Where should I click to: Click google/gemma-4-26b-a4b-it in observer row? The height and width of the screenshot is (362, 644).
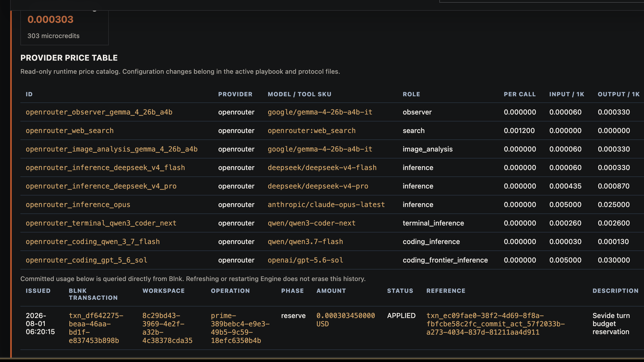320,112
